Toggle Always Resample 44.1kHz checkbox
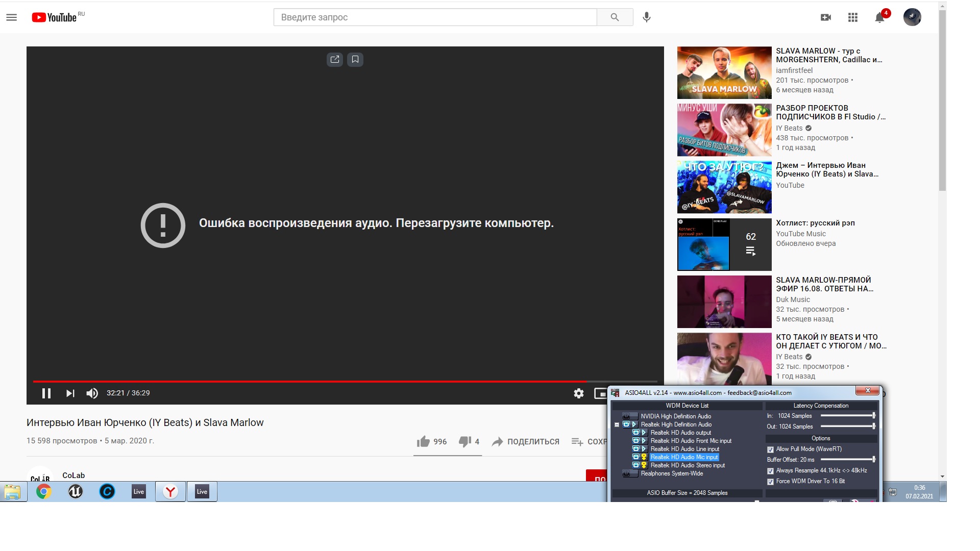This screenshot has height=551, width=980. coord(770,471)
